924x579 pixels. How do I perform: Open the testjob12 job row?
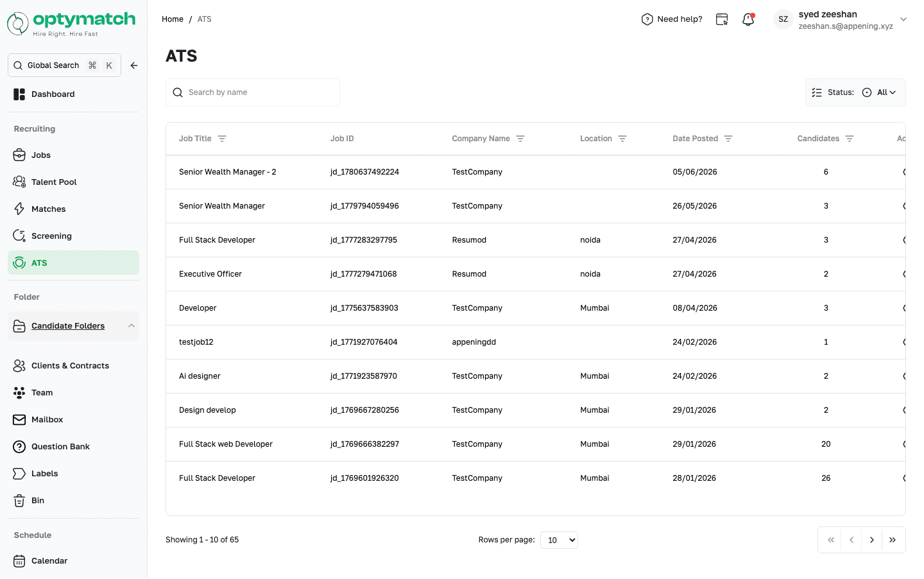196,342
